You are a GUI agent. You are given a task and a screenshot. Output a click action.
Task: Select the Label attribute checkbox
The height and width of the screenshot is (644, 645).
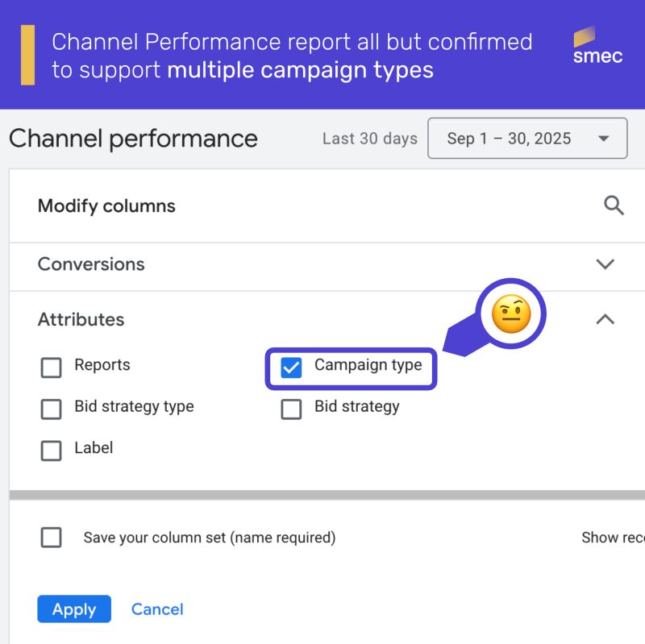[51, 450]
